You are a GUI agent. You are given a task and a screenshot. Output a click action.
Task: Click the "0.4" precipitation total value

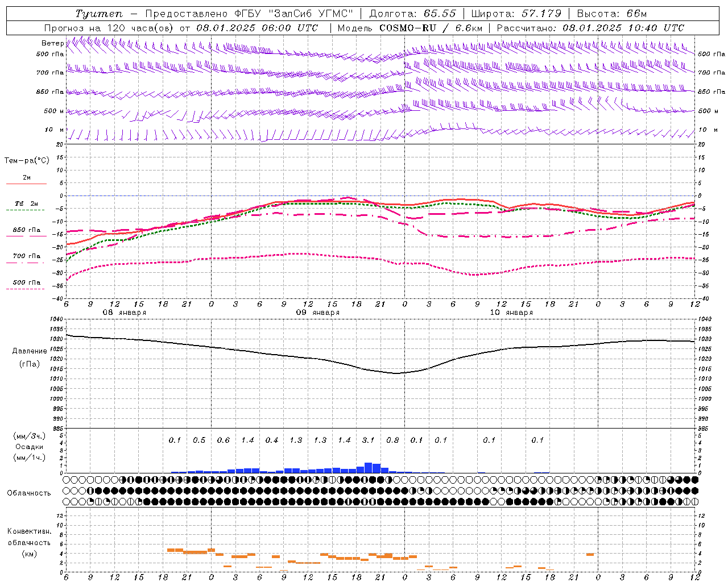click(271, 440)
